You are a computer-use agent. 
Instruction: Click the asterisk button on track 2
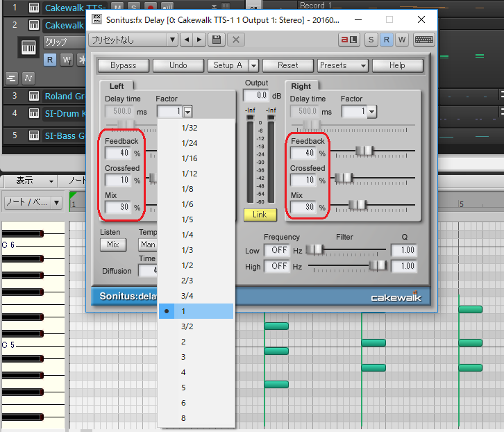[82, 60]
